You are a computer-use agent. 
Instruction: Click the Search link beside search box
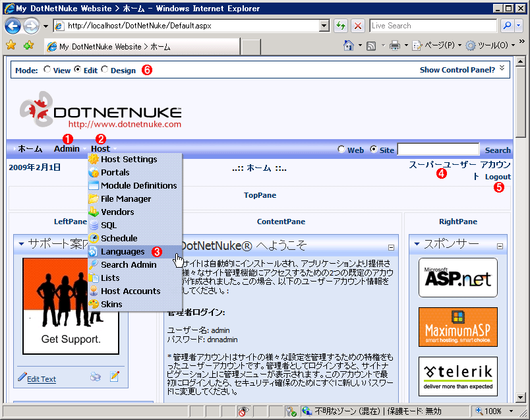(x=498, y=150)
